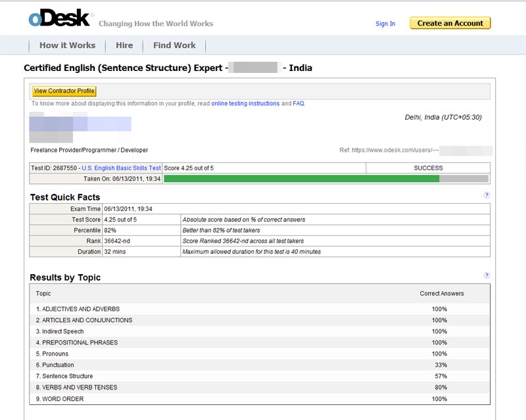The width and height of the screenshot is (526, 420).
Task: Click the 'Changing How the World Works' tagline
Action: 156,24
